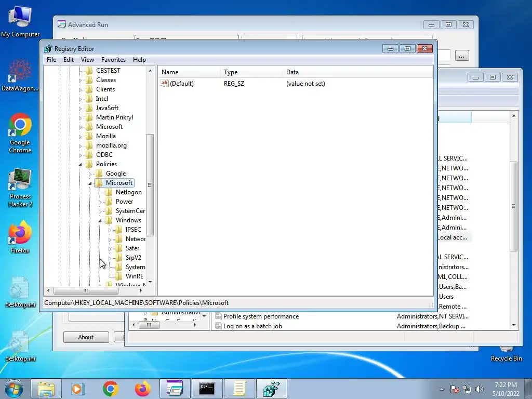Screen dimensions: 532x399
Task: Click the registry tree horizontal scrollbar thumb
Action: click(86, 290)
